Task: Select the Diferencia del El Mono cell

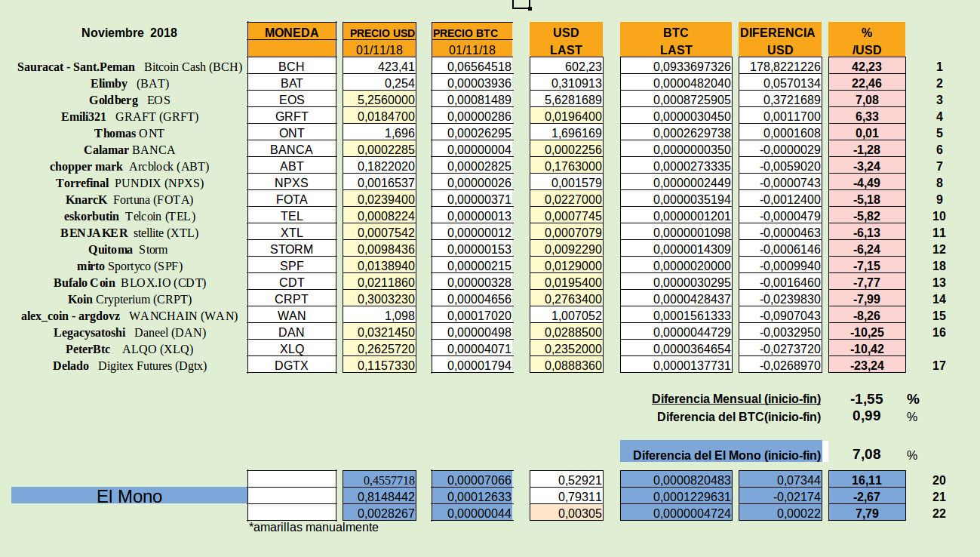Action: 723,451
